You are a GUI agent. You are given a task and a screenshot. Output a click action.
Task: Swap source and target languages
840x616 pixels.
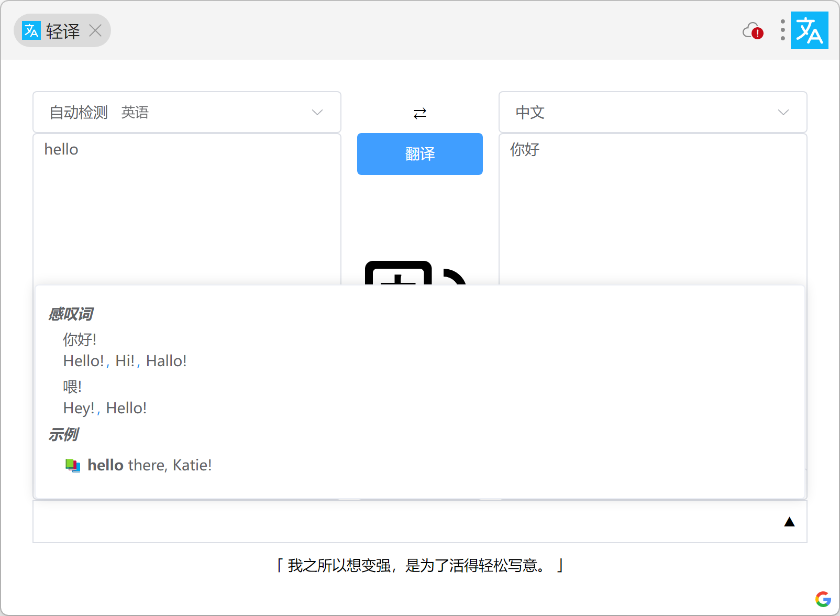pyautogui.click(x=420, y=113)
